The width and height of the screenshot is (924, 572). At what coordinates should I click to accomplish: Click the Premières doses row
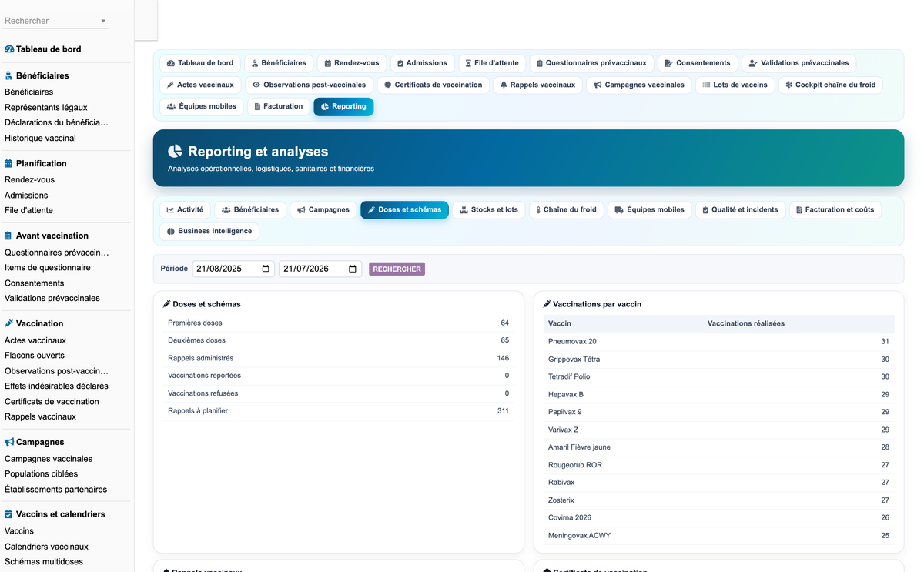[338, 323]
